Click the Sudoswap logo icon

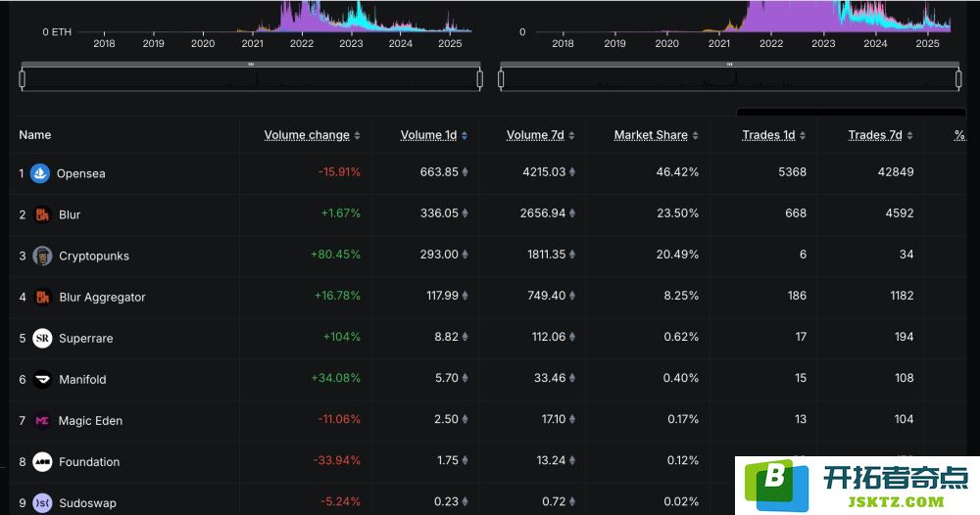42,503
